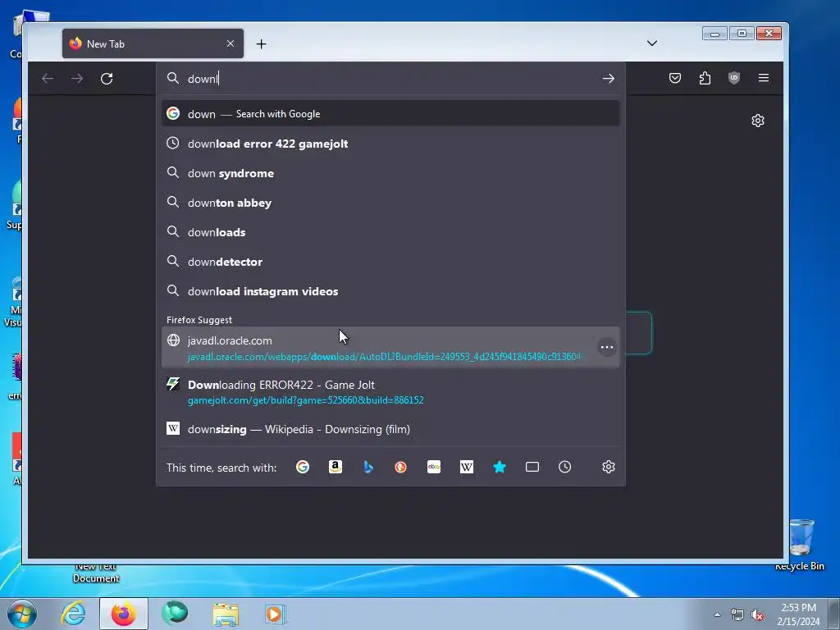The image size is (840, 630).
Task: Launch Internet Explorer from taskbar
Action: coord(73,614)
